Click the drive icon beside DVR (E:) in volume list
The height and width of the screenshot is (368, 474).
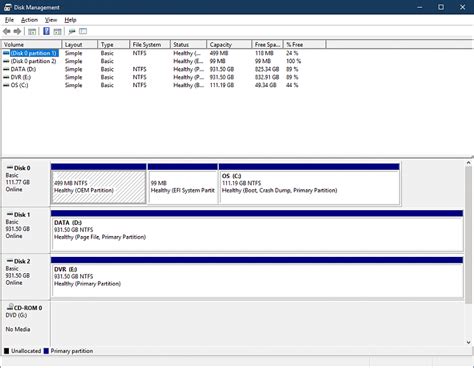click(x=6, y=77)
